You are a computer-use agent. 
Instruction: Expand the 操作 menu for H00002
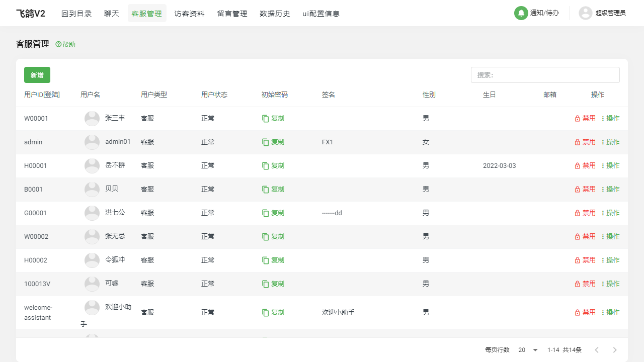[610, 260]
